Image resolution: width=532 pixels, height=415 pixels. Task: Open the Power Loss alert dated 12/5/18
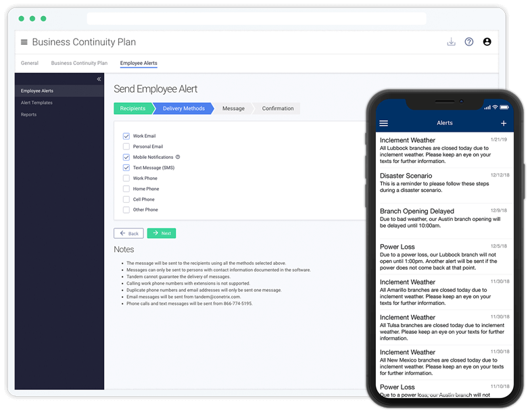pyautogui.click(x=445, y=257)
